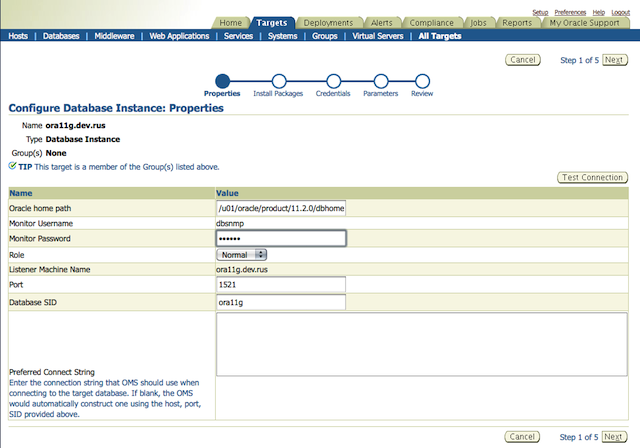Click the Help link
Screen dimensions: 640x448
pos(599,12)
